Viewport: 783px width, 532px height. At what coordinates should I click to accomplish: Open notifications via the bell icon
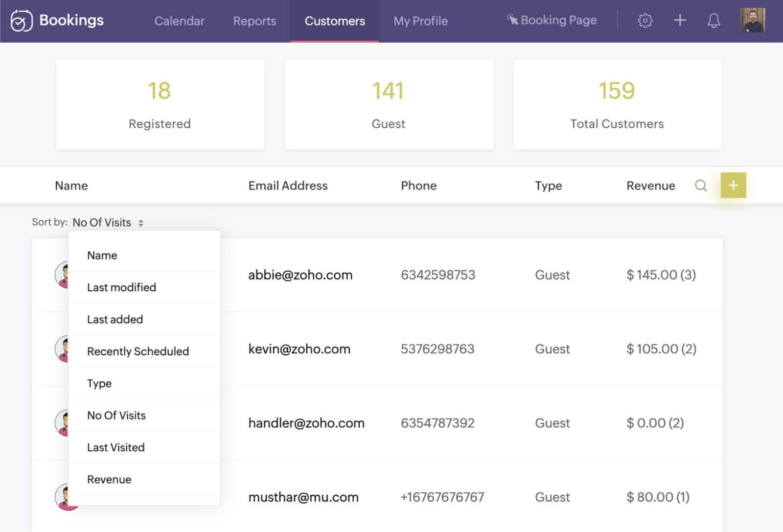tap(714, 21)
